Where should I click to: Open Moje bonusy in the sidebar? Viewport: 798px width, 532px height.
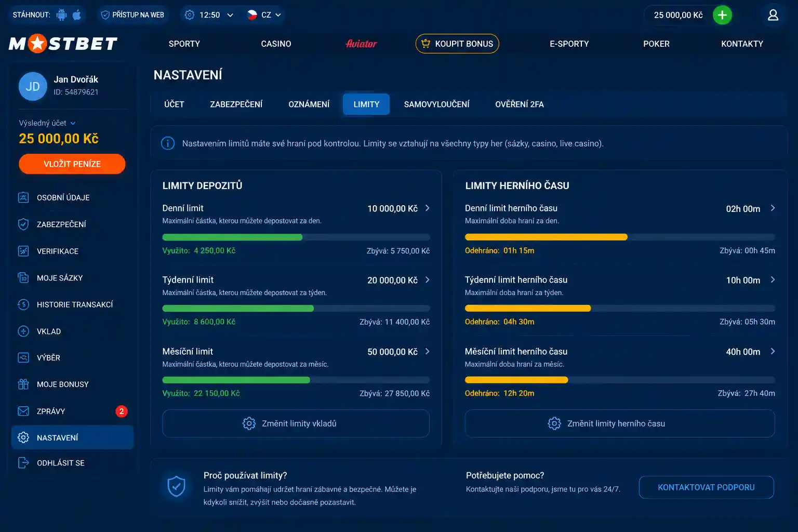(72, 384)
